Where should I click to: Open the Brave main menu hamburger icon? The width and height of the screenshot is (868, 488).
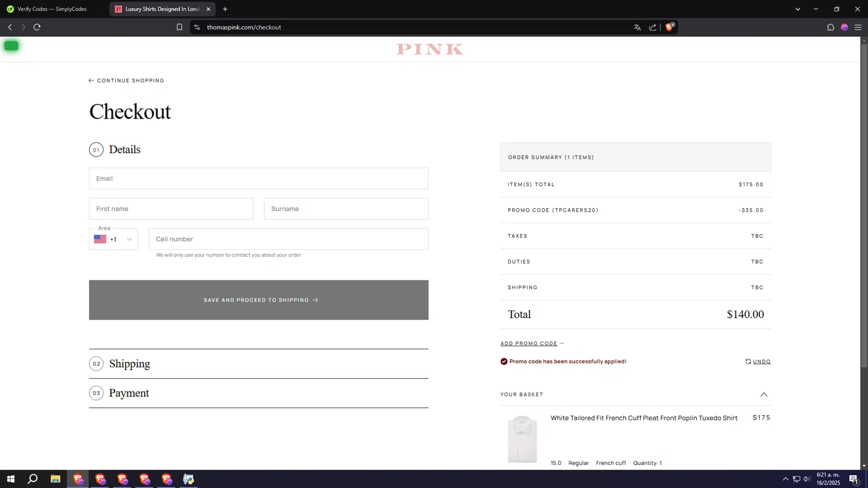(858, 27)
